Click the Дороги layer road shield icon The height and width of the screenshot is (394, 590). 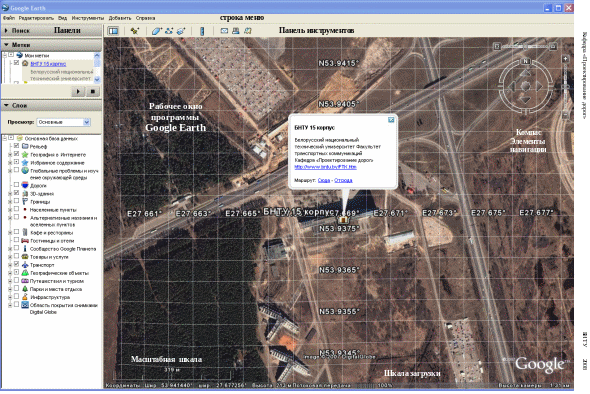tap(25, 185)
